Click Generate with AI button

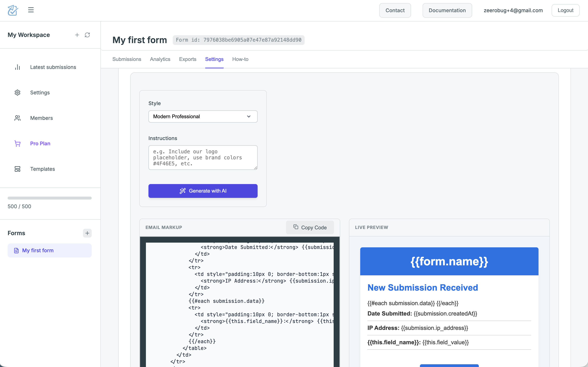(203, 191)
